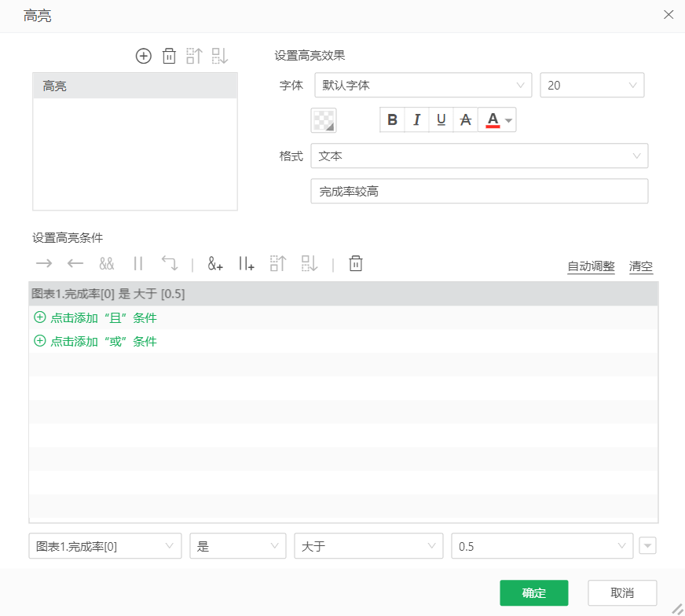Delete the selected highlight with trash icon
685x616 pixels.
click(169, 56)
